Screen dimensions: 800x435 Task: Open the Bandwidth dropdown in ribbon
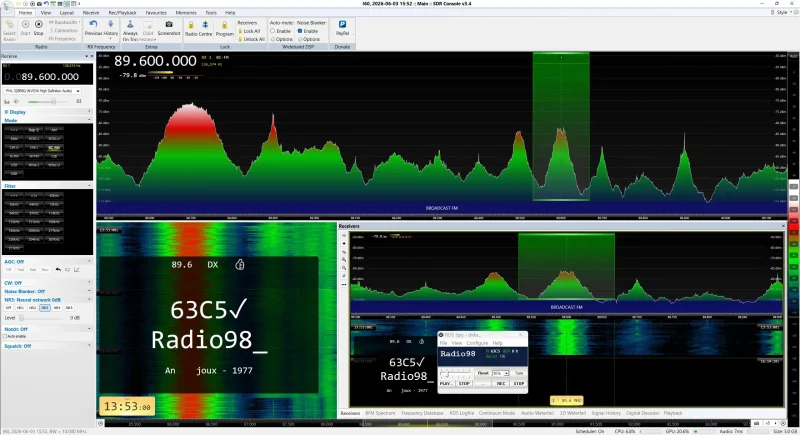64,22
